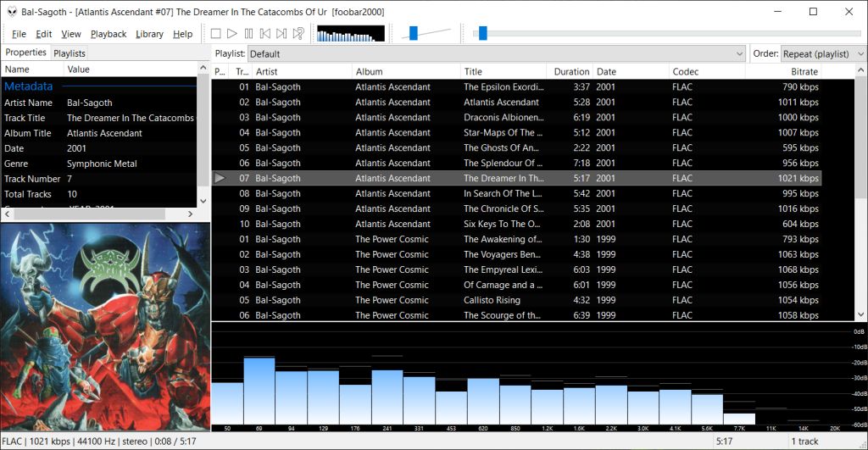868x450 pixels.
Task: Open the Playback menu
Action: point(108,34)
